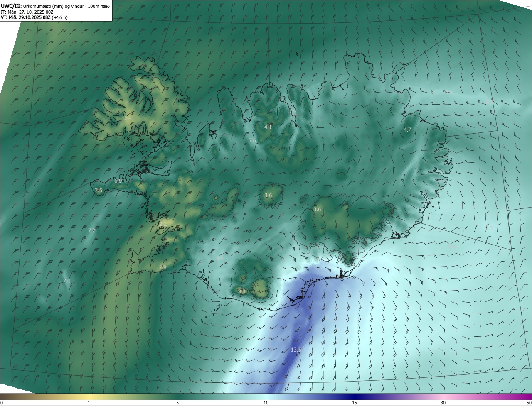
Task: Click the 8.4 value label on the map
Action: coord(220,259)
